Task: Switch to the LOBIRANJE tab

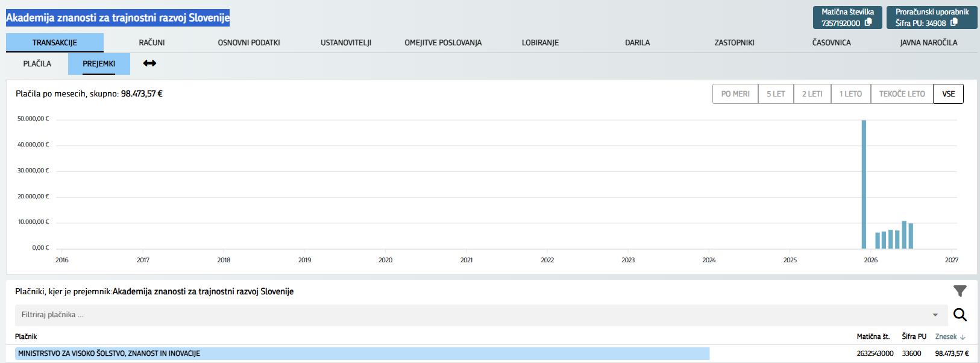Action: (x=540, y=43)
